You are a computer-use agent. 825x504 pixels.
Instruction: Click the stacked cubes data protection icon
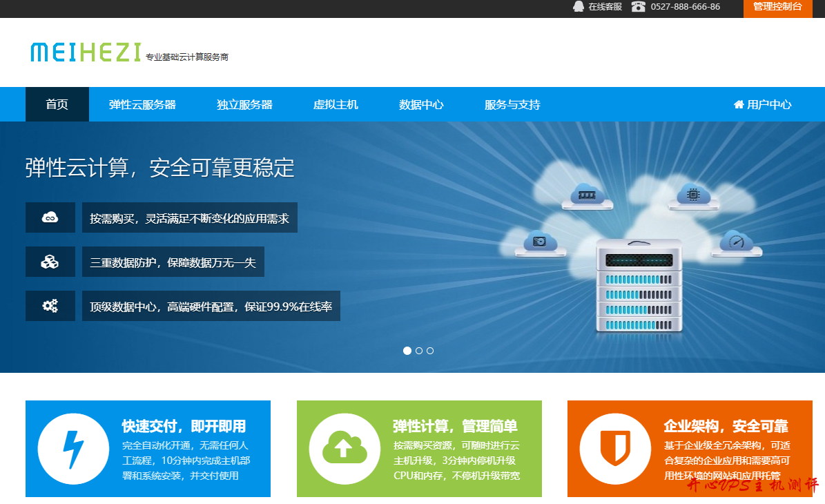click(50, 262)
